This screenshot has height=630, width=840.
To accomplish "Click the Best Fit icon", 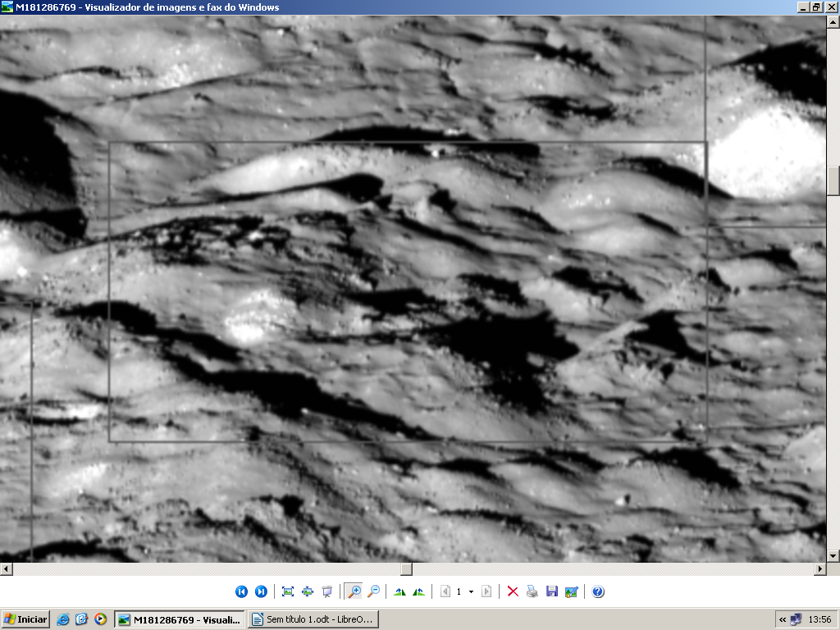I will (288, 591).
